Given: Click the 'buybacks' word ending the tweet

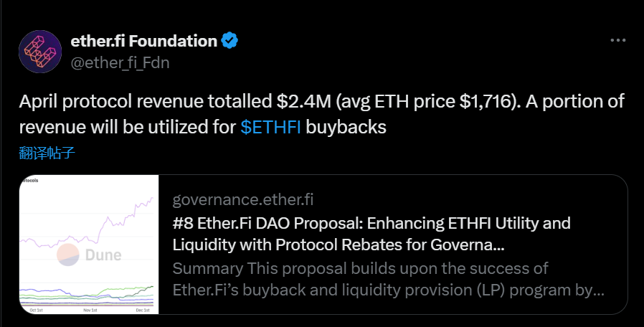Looking at the screenshot, I should 346,127.
